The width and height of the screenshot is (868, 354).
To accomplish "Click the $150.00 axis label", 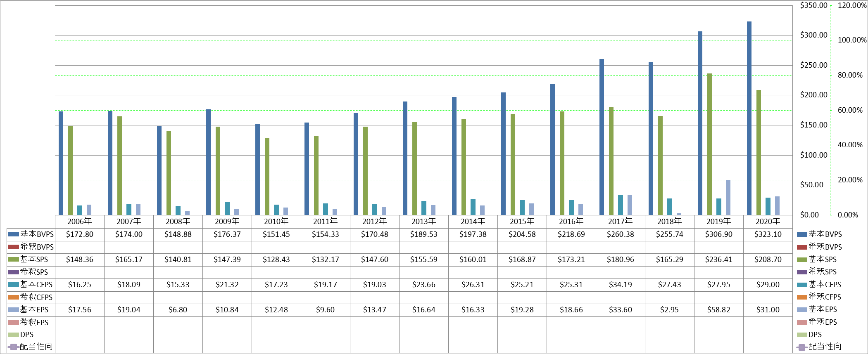I will [813, 125].
